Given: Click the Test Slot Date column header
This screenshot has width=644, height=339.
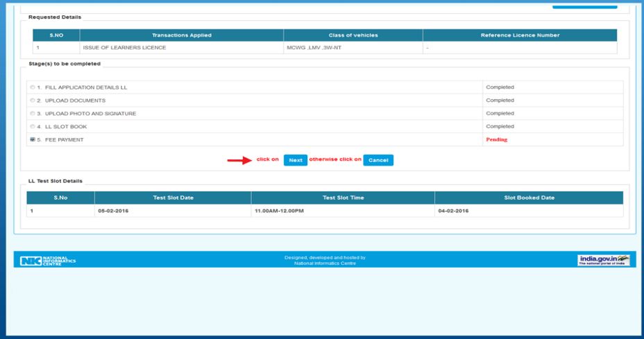Looking at the screenshot, I should (173, 198).
